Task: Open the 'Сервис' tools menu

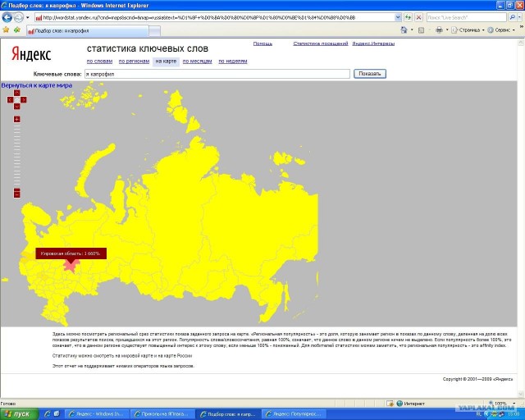Action: point(501,30)
